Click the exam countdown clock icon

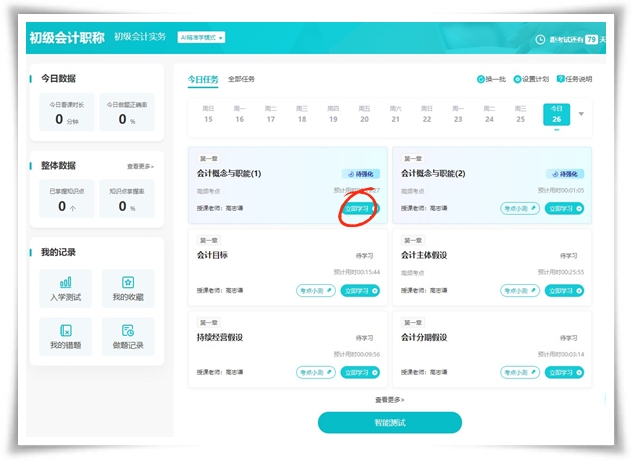click(x=541, y=39)
